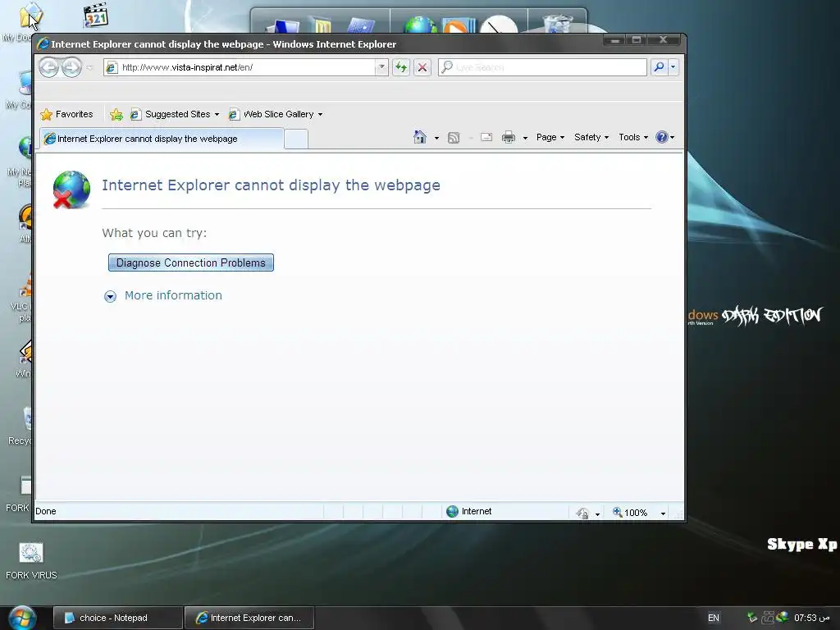This screenshot has width=840, height=630.
Task: Open Web Slice Gallery dropdown
Action: coord(276,114)
